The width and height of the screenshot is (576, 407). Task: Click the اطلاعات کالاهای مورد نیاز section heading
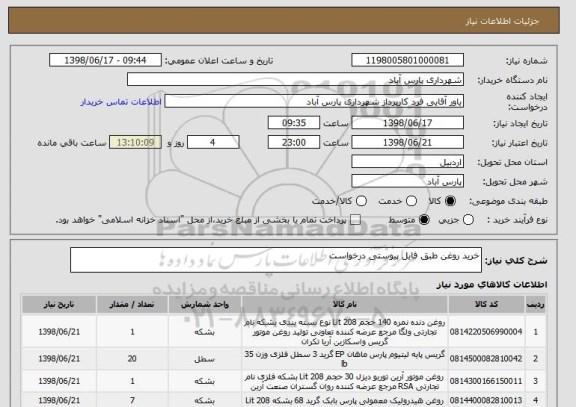pyautogui.click(x=492, y=285)
